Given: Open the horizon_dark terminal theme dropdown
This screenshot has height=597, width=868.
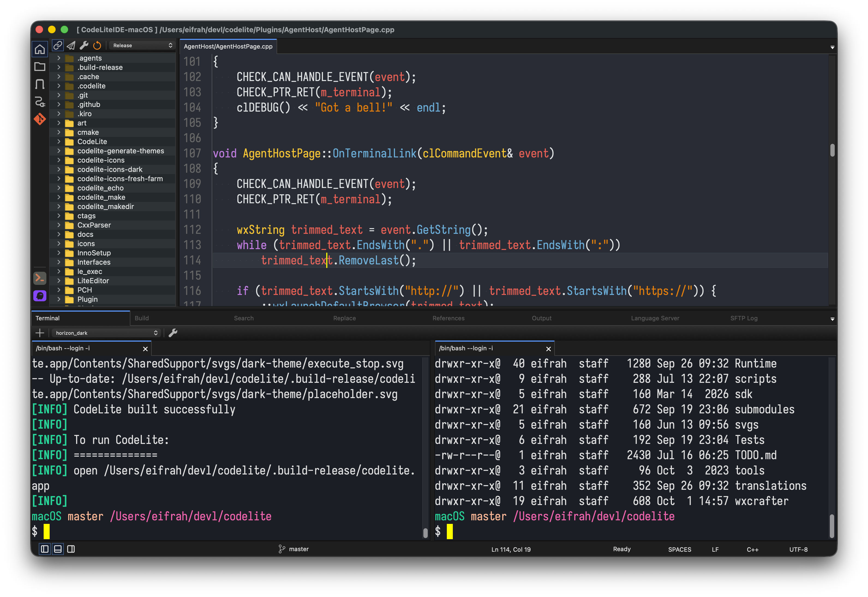Looking at the screenshot, I should (x=106, y=333).
